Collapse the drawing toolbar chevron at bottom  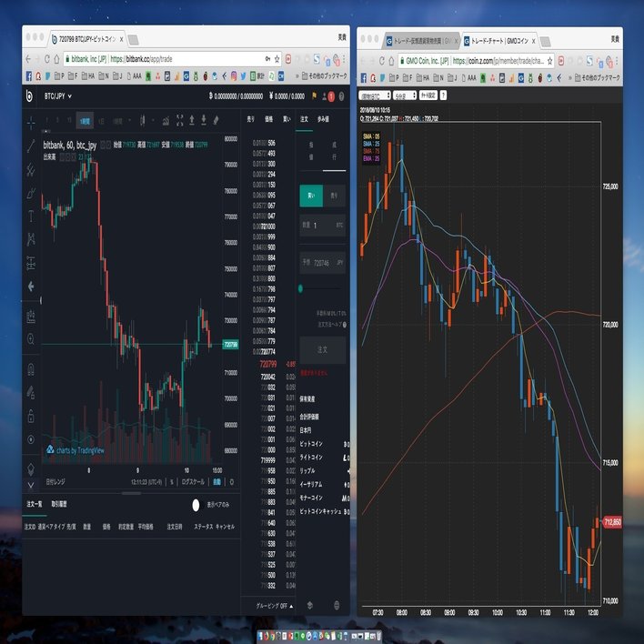[x=31, y=486]
